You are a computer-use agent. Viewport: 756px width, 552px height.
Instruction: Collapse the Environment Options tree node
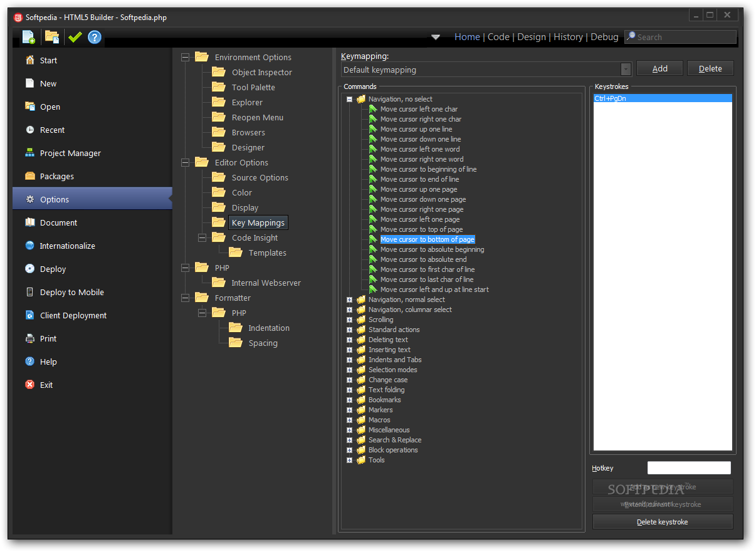[x=185, y=57]
